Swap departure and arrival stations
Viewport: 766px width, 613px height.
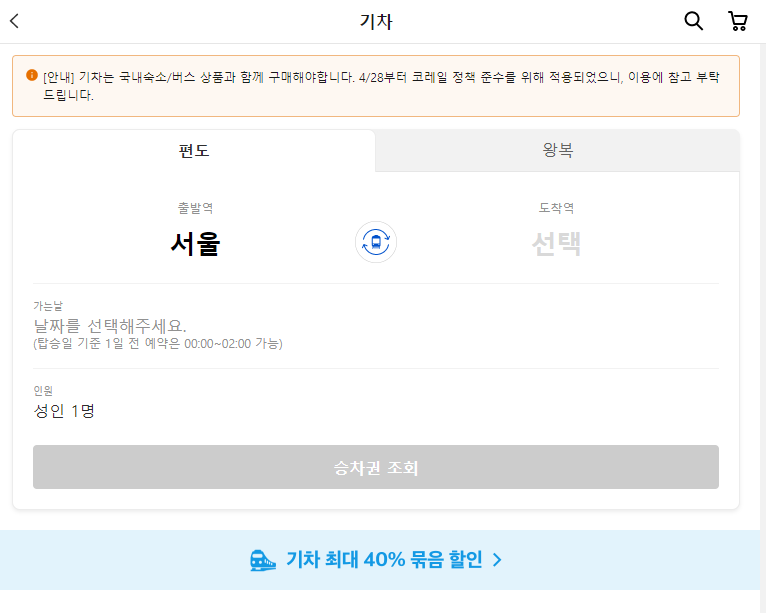click(376, 242)
